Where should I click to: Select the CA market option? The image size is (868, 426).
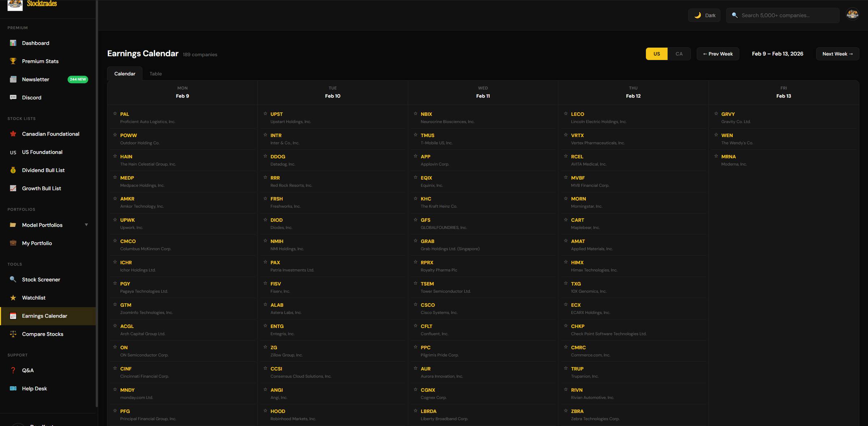click(679, 54)
